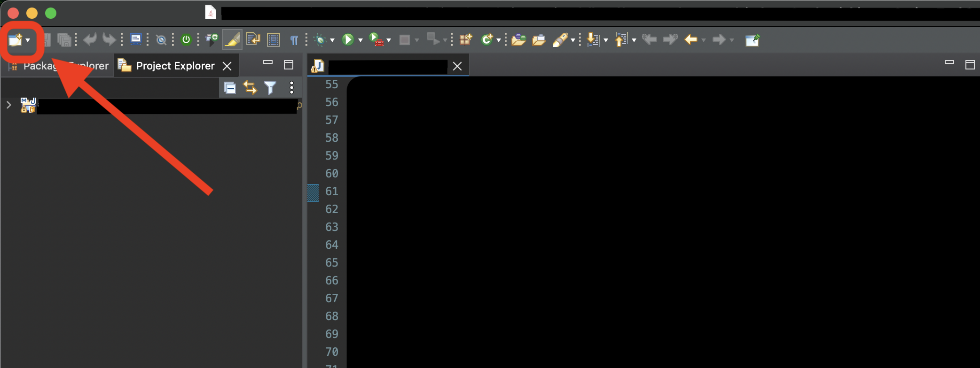Image resolution: width=980 pixels, height=368 pixels.
Task: Open the New wizard dropdown arrow
Action: (28, 40)
